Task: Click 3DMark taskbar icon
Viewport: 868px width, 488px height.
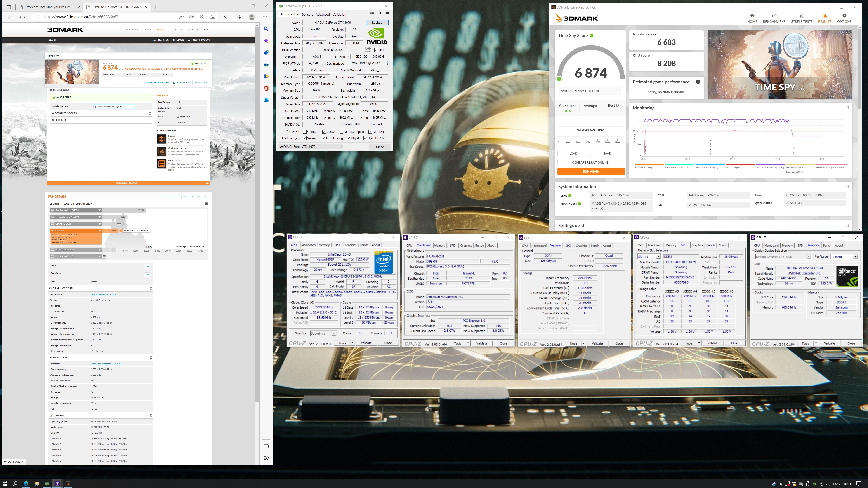Action: (68, 484)
